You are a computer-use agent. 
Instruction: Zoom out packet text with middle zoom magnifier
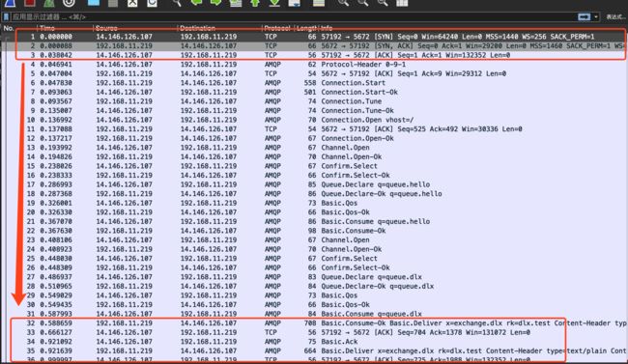click(x=363, y=3)
